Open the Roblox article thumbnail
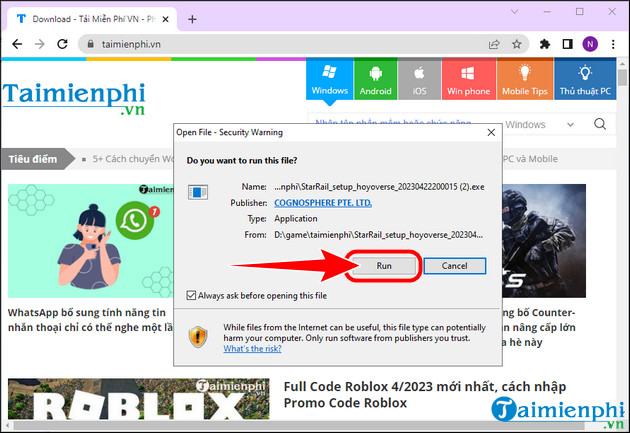 point(139,399)
